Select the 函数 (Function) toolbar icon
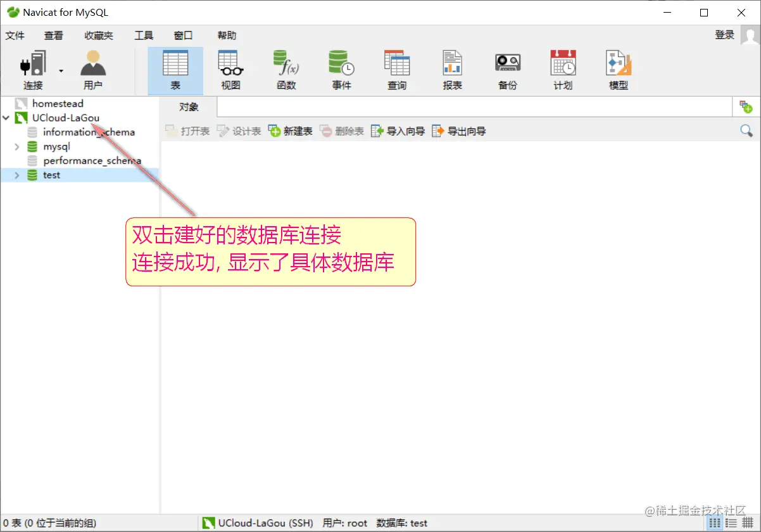The height and width of the screenshot is (532, 761). [286, 70]
